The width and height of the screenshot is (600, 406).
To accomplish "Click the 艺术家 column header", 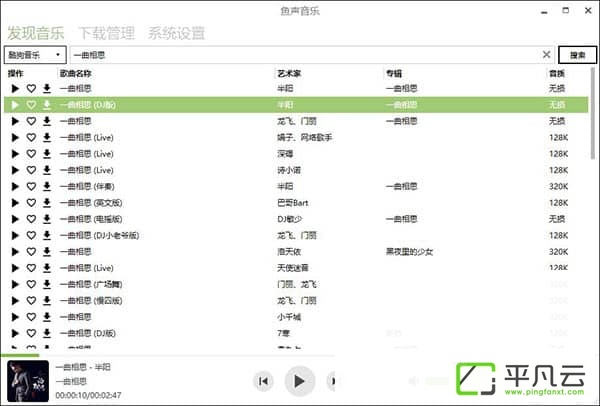I will [x=289, y=73].
